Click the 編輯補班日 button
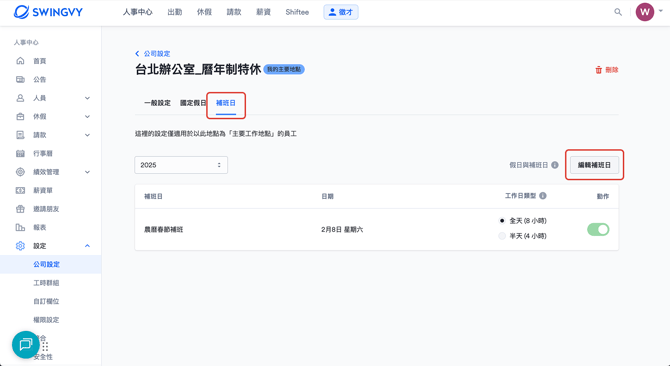The height and width of the screenshot is (366, 670). 594,165
